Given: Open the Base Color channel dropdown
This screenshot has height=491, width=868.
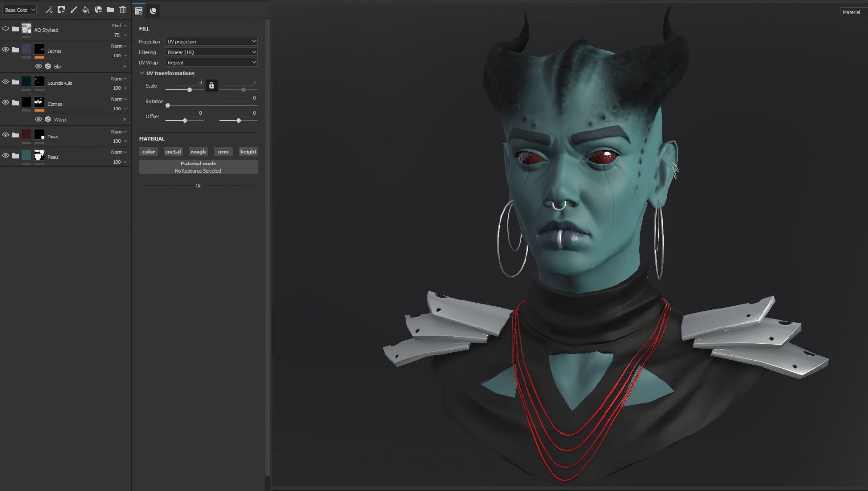Looking at the screenshot, I should tap(20, 10).
